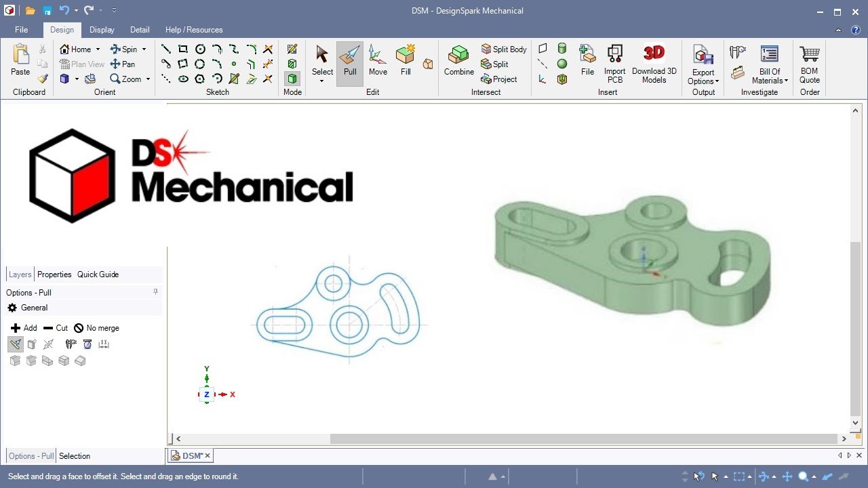This screenshot has width=868, height=488.
Task: Pick the Rectangle sketch tool
Action: (x=183, y=49)
